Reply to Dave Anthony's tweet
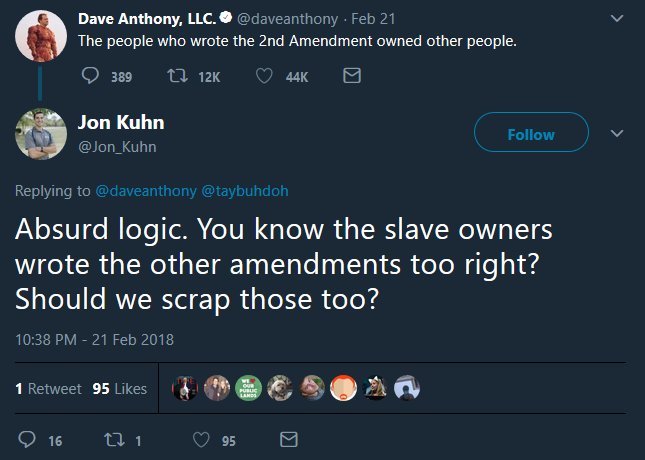Screen dimensions: 645x460 89,76
